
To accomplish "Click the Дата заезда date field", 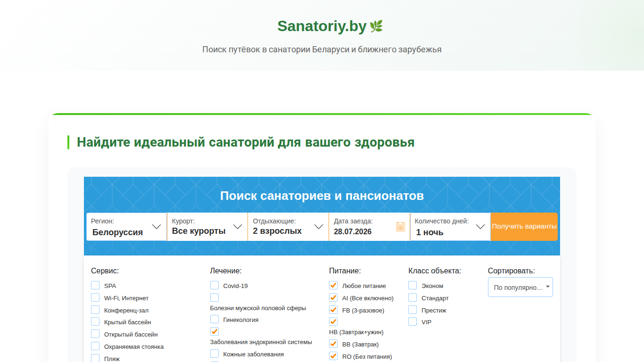I will coord(370,227).
